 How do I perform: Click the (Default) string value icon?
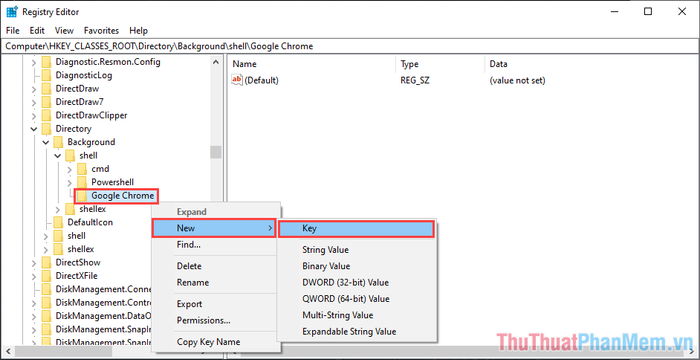237,80
